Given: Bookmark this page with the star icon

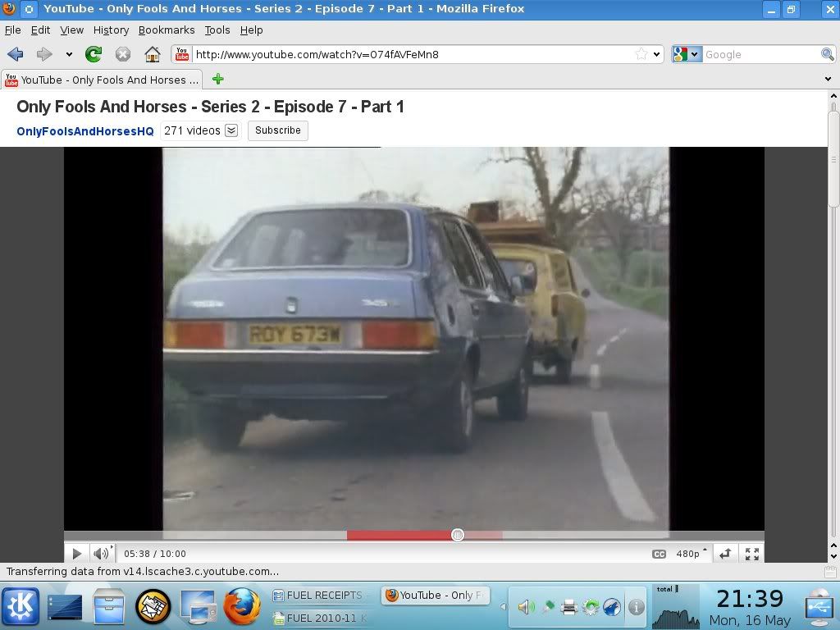Looking at the screenshot, I should click(x=641, y=54).
